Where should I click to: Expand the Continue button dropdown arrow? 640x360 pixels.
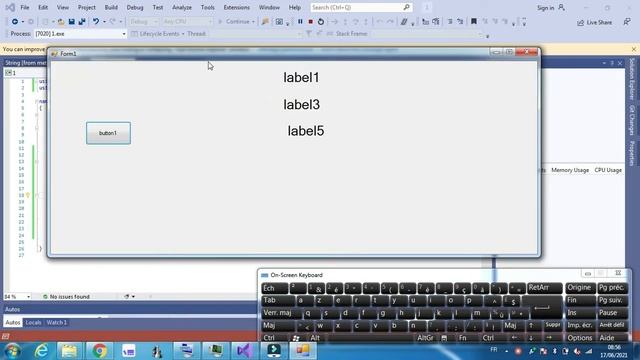(x=253, y=22)
